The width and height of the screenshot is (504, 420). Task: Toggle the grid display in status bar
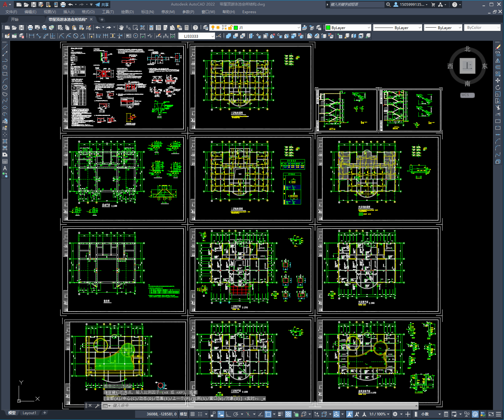click(x=192, y=414)
